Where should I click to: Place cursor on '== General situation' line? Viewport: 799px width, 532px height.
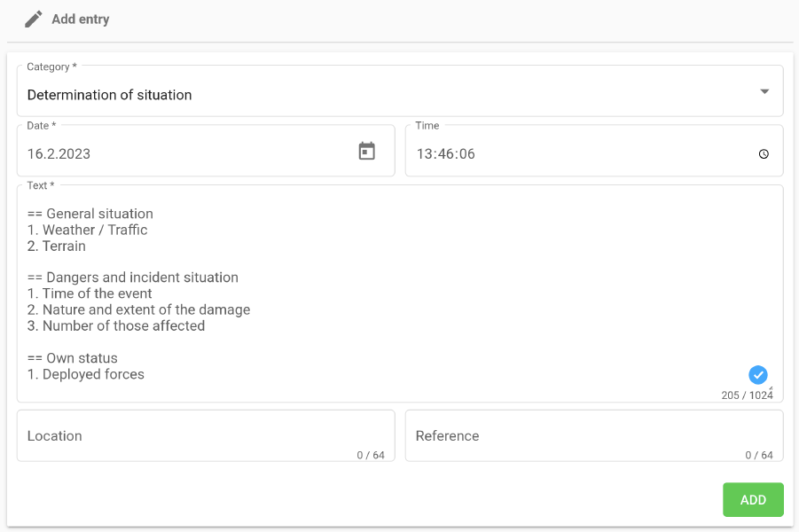[x=90, y=214]
